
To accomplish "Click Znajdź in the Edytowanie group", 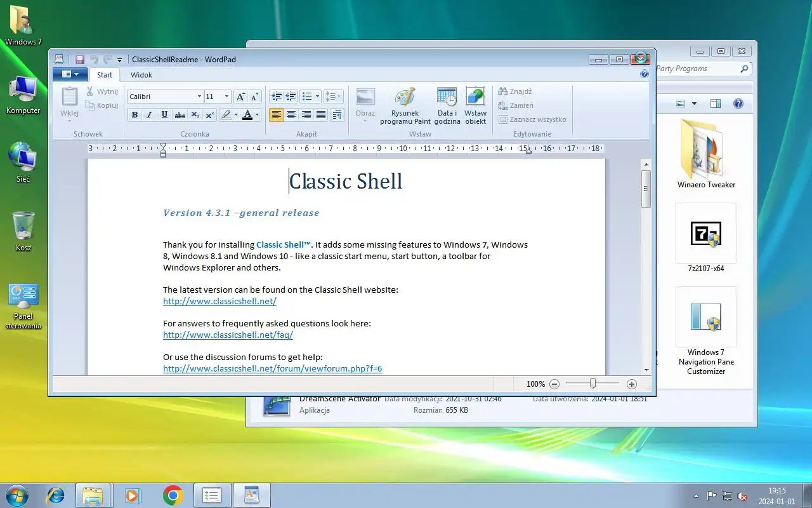I will point(515,91).
